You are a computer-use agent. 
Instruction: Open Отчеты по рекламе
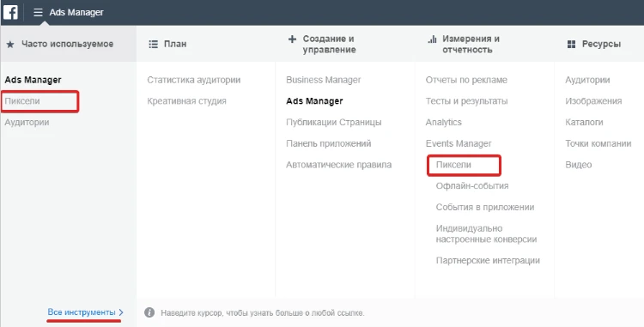click(x=466, y=80)
